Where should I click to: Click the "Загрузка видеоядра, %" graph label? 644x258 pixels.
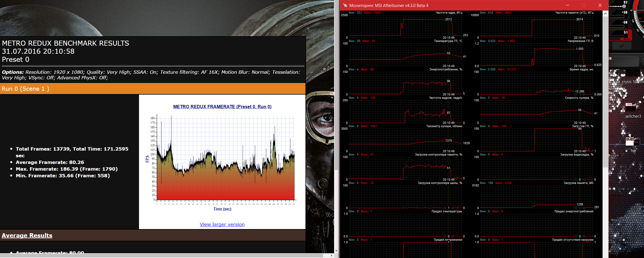577,154
